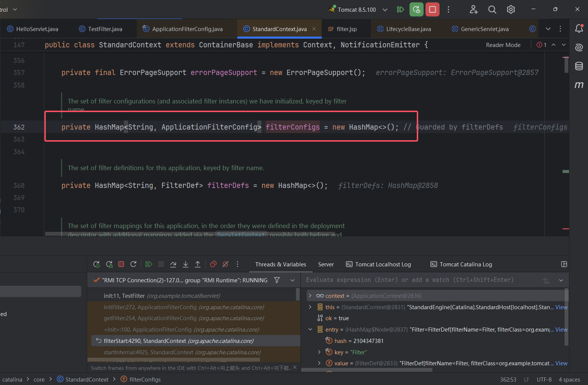Click top toolbar Resume/Run green icon

click(400, 9)
